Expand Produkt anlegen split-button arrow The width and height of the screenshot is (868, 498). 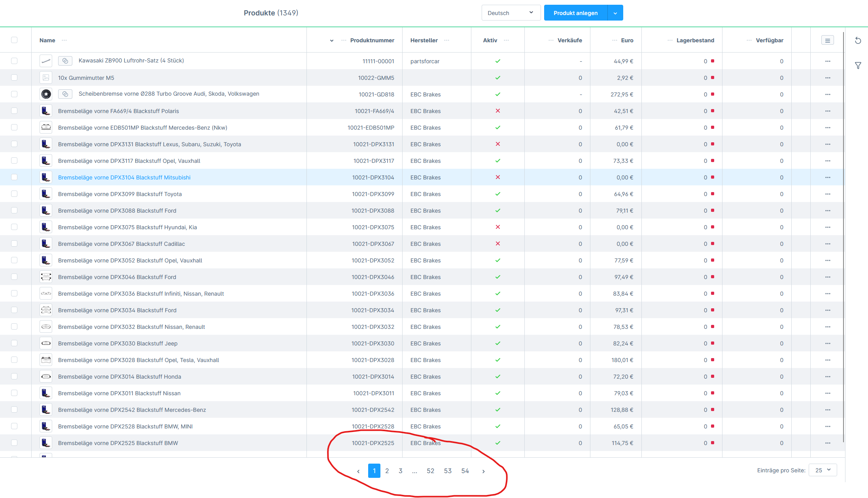615,13
